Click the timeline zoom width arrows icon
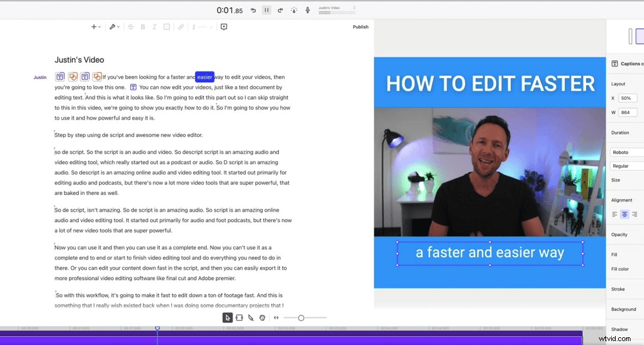Image resolution: width=644 pixels, height=345 pixels. [x=276, y=317]
